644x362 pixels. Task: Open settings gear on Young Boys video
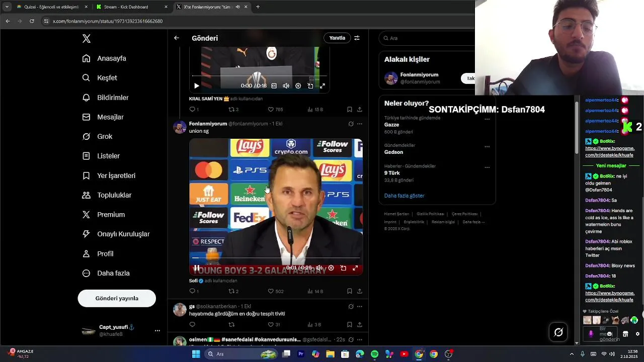click(331, 268)
